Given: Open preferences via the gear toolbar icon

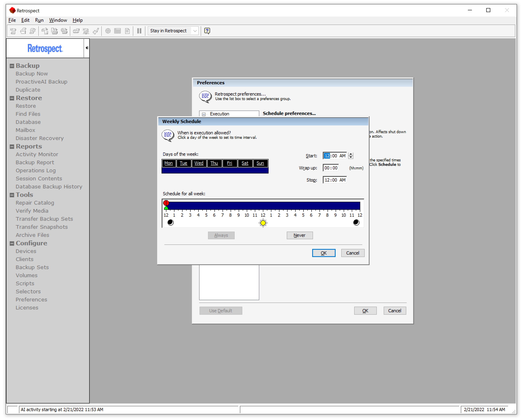Looking at the screenshot, I should 108,31.
